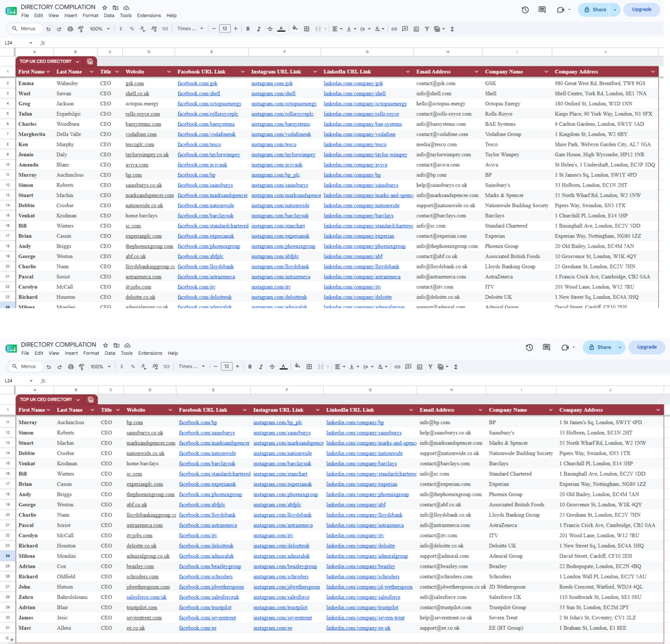Viewport: 670px width, 644px height.
Task: Toggle Strikethrough in bottom window toolbar
Action: click(x=272, y=367)
